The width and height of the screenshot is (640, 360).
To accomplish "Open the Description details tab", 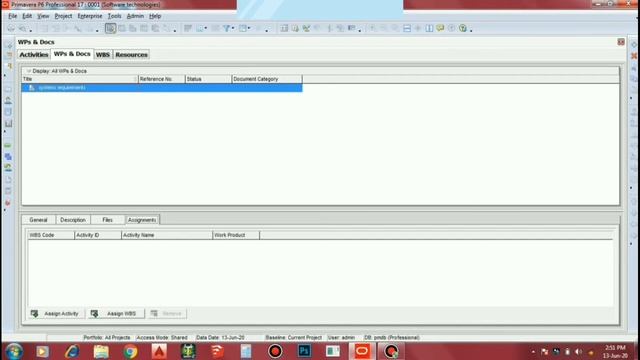I will (73, 220).
